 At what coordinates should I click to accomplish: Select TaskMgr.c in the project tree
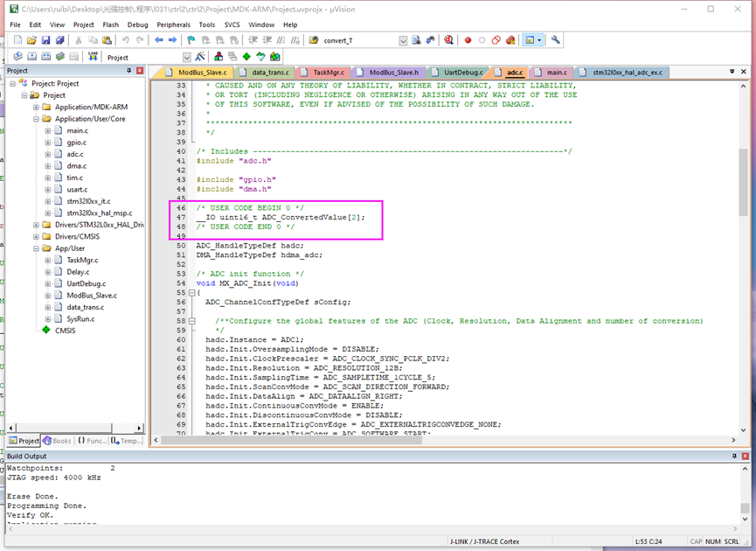point(82,260)
